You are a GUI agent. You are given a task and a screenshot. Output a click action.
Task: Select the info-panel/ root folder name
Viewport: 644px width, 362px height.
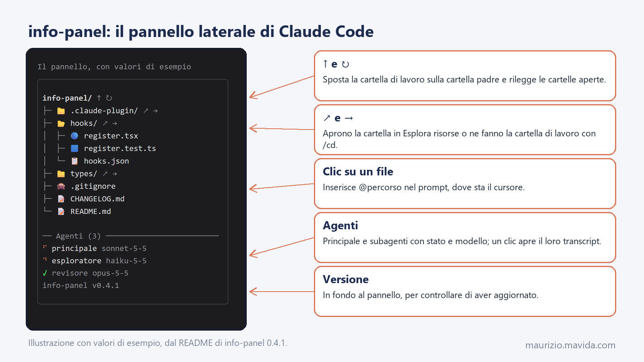pyautogui.click(x=67, y=98)
